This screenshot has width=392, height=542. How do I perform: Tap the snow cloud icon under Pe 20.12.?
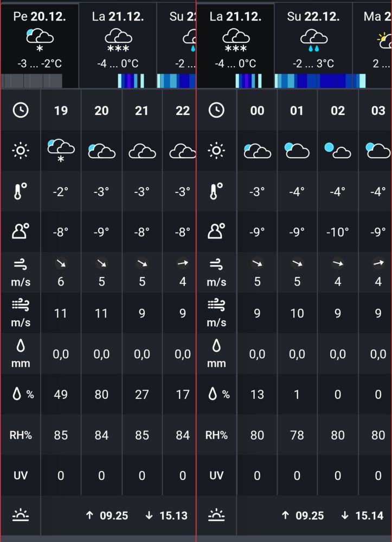(40, 40)
